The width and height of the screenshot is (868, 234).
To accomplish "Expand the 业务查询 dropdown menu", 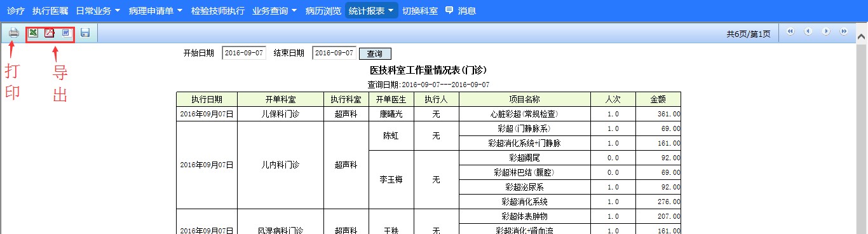I will pos(275,11).
